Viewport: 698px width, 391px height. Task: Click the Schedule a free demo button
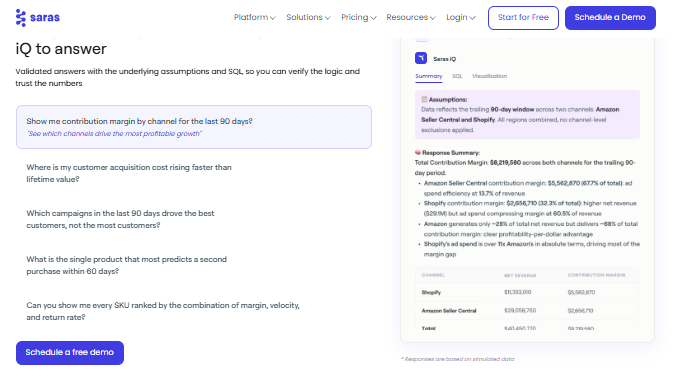[x=70, y=353]
